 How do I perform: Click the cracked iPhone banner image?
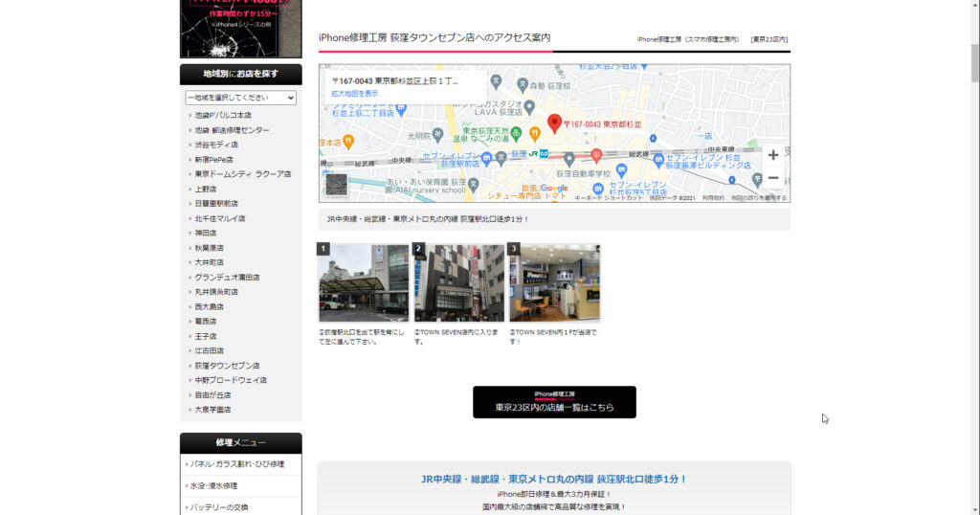240,29
